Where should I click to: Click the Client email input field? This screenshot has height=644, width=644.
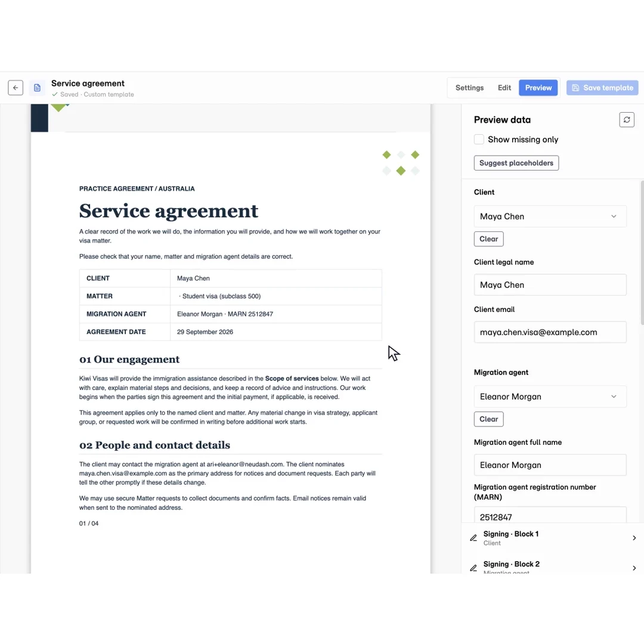tap(550, 332)
